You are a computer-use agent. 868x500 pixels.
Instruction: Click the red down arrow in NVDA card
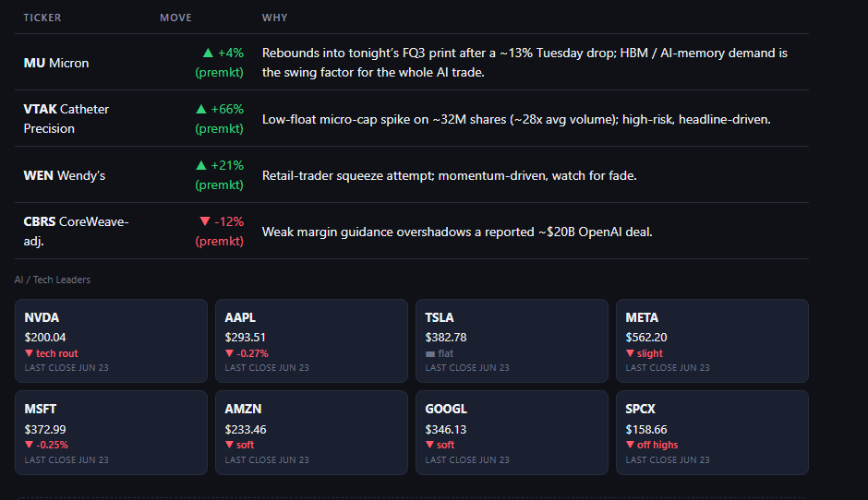(29, 353)
